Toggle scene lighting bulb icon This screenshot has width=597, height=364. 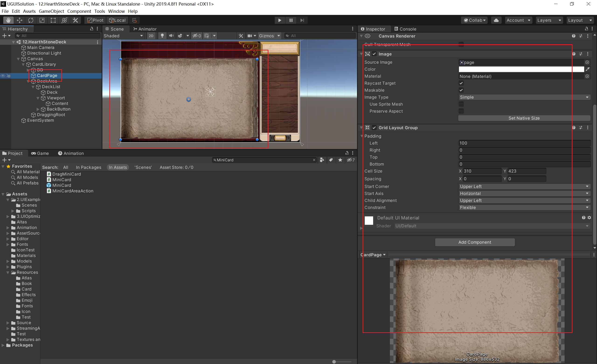click(162, 36)
